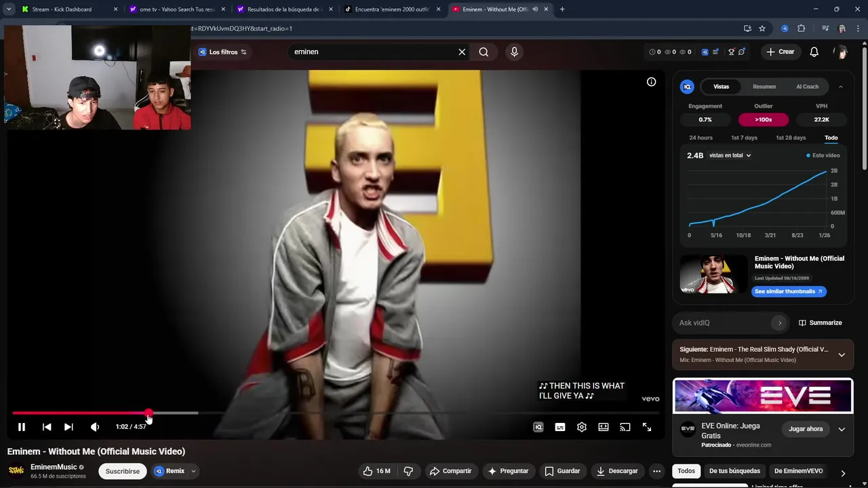Expand the Remix dropdown arrow
This screenshot has height=488, width=868.
193,471
